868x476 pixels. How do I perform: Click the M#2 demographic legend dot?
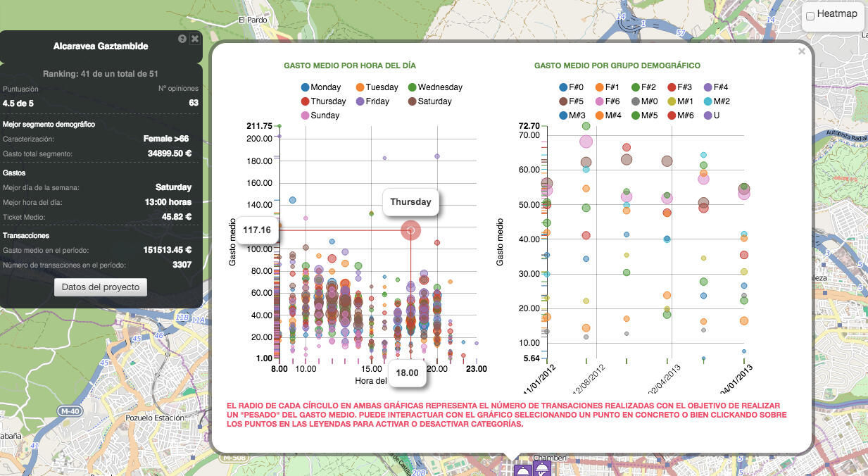(x=708, y=101)
